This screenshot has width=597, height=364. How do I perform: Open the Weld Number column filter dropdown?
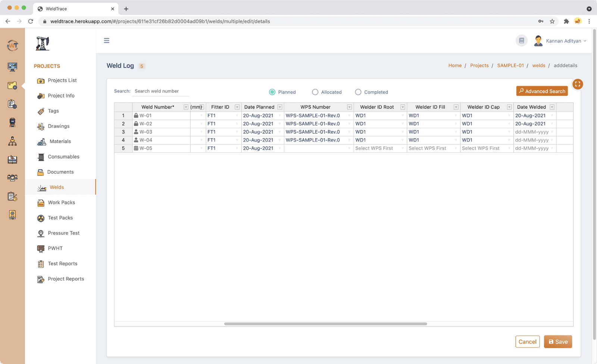pyautogui.click(x=186, y=107)
